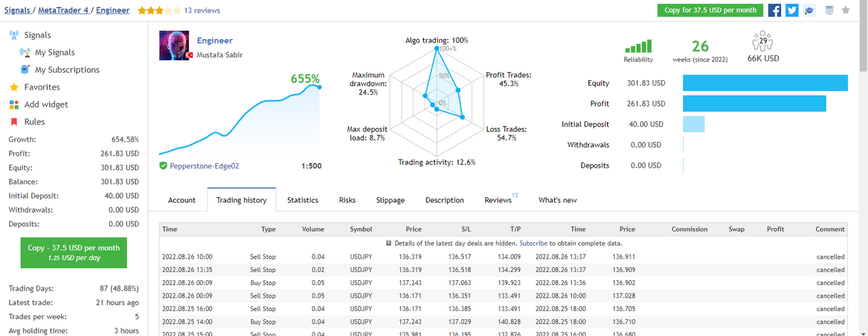Click the 3-star rating stars
The image size is (868, 336).
tap(159, 11)
